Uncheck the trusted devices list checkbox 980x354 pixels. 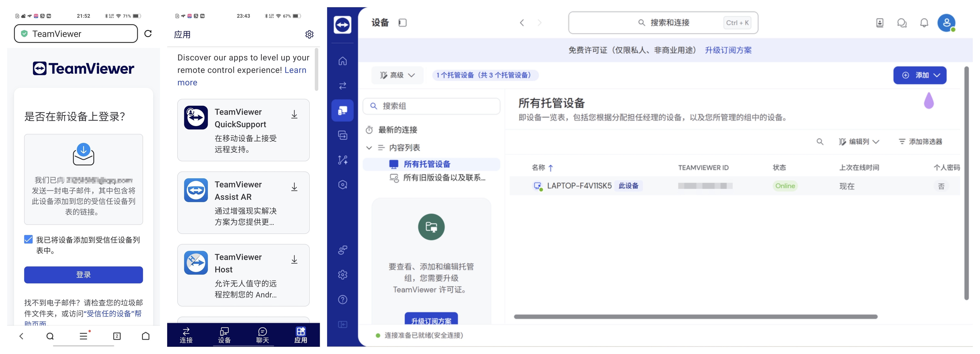coord(28,239)
